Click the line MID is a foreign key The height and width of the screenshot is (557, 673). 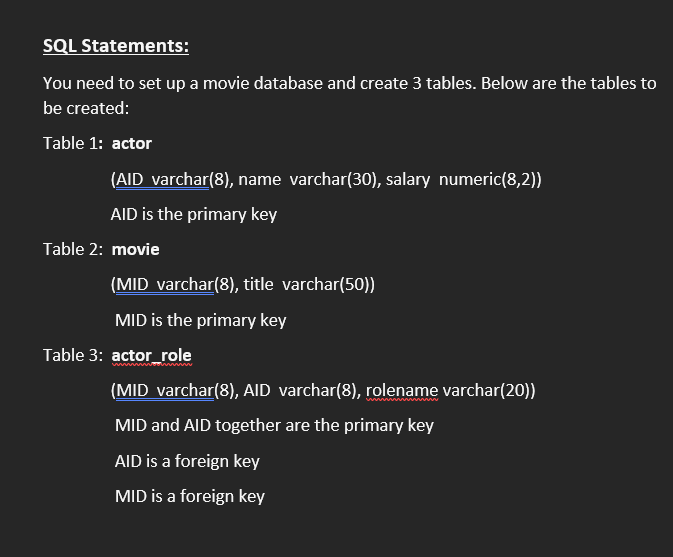190,496
